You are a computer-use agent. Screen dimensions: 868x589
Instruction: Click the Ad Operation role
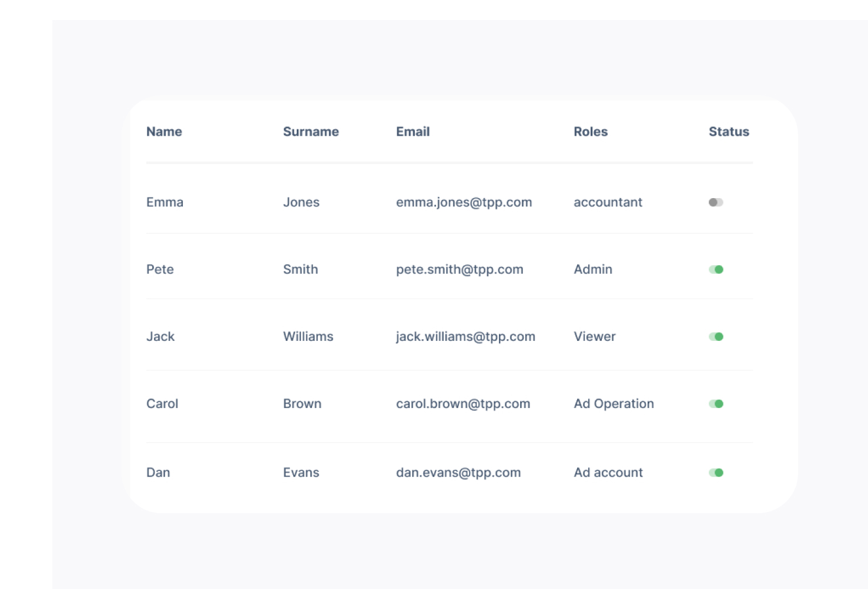(614, 404)
